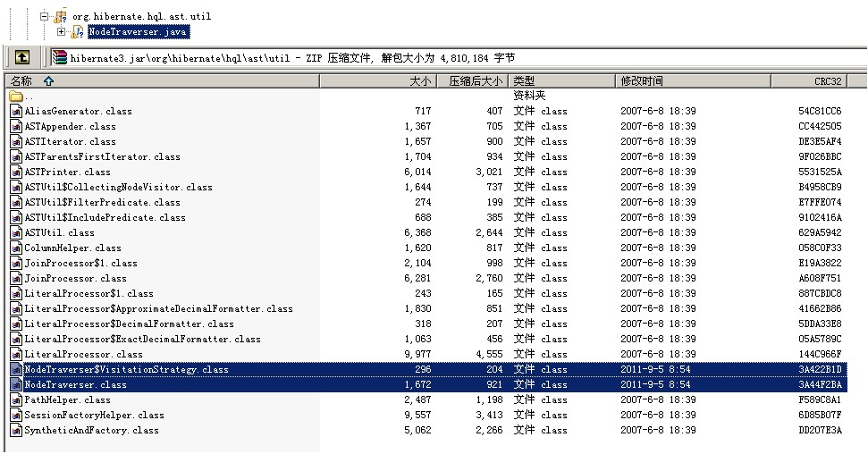This screenshot has width=868, height=454.
Task: Select the NodeTraverser.class file name
Action: pyautogui.click(x=75, y=385)
